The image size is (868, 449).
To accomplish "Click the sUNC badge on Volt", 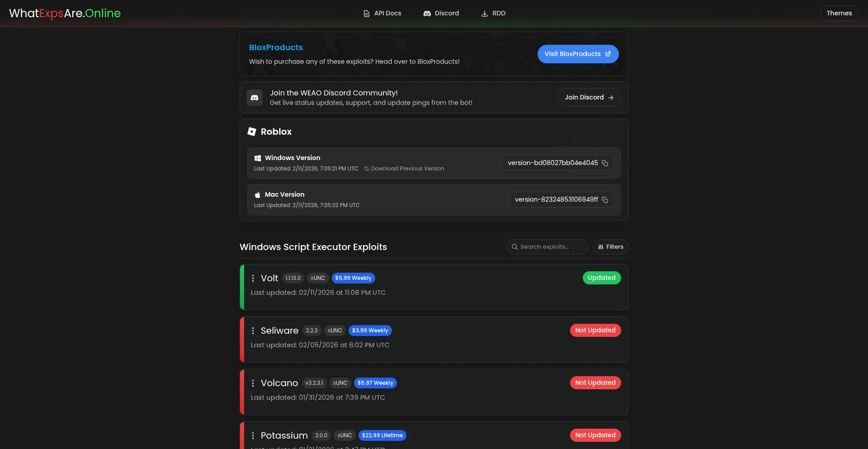I will coord(318,278).
